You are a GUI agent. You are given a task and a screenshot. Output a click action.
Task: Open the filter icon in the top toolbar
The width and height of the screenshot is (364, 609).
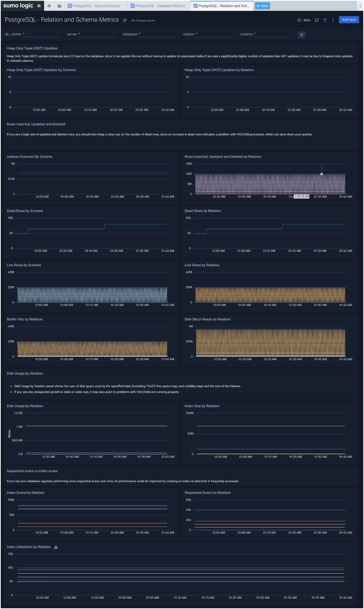coord(325,20)
